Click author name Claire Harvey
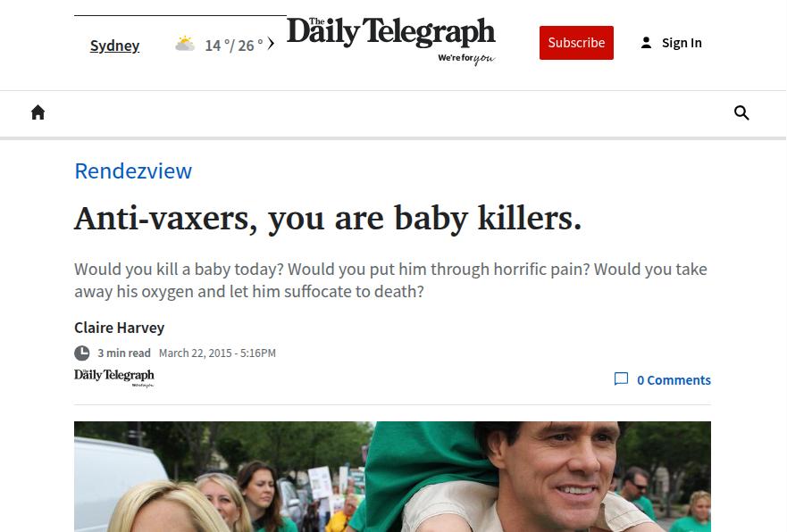Image resolution: width=787 pixels, height=532 pixels. tap(120, 328)
